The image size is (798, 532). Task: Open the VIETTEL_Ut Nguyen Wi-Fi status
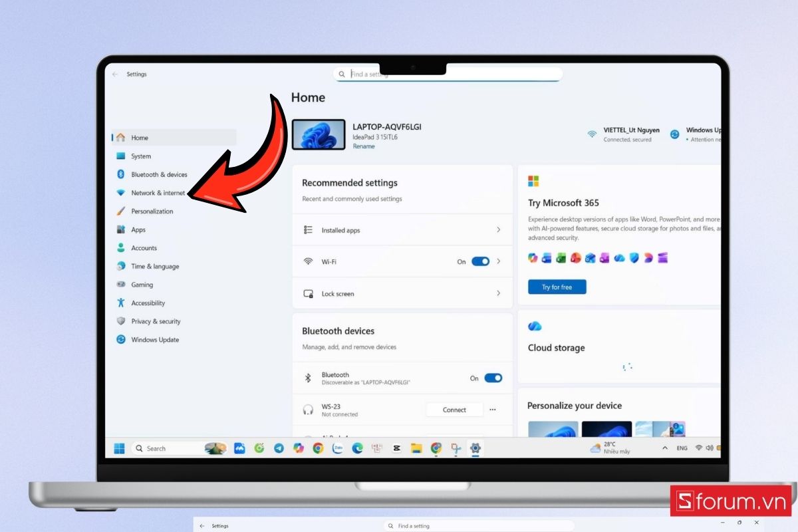click(624, 134)
